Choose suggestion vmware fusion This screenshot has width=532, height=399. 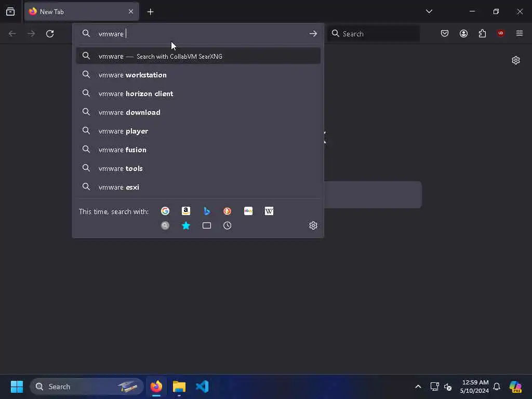(198, 150)
